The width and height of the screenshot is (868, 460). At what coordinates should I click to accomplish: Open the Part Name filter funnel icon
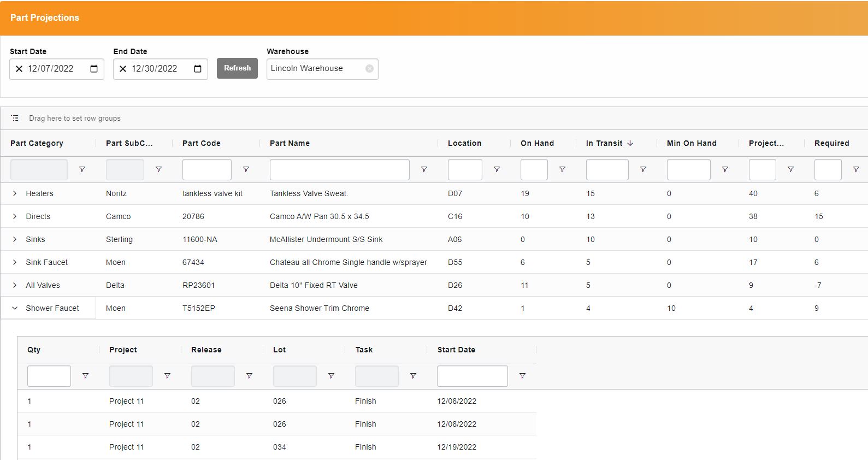424,169
